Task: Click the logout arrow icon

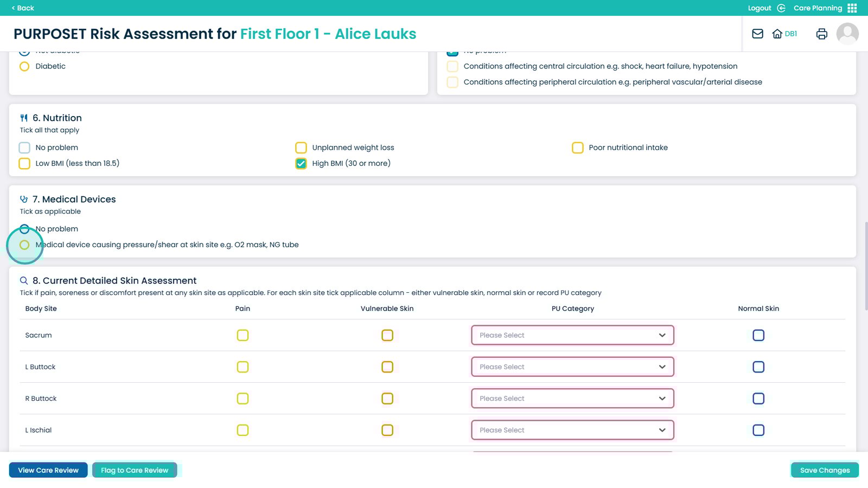Action: (x=781, y=8)
